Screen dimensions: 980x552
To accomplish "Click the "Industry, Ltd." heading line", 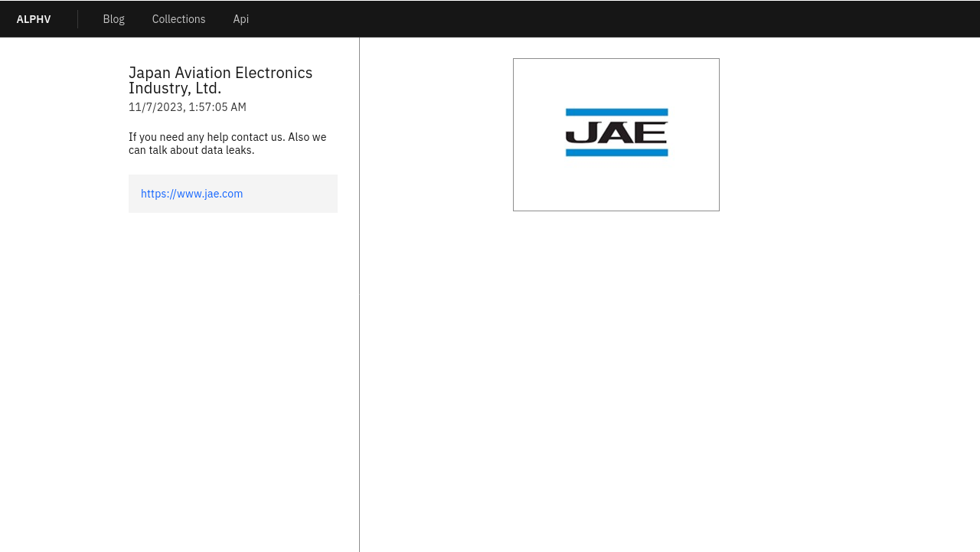I will click(175, 89).
